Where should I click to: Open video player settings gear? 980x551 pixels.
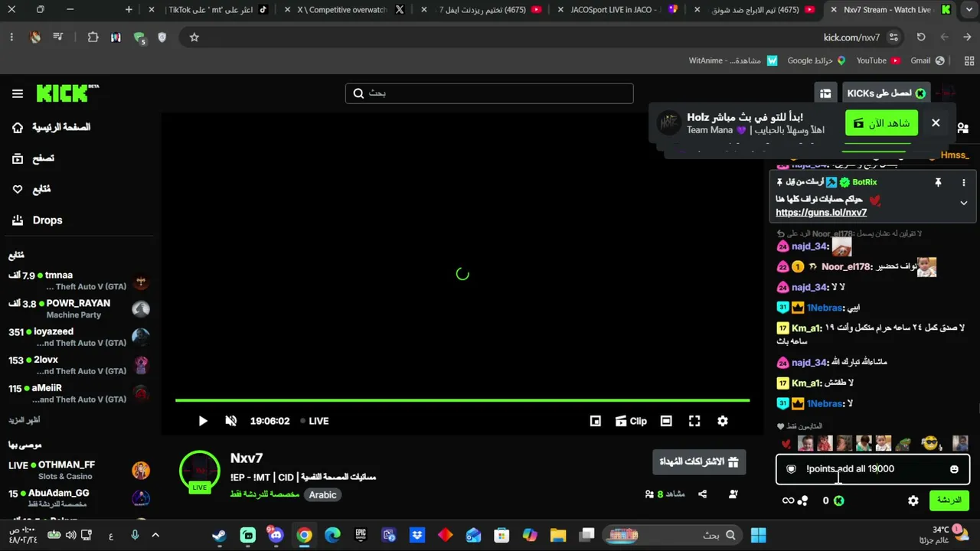tap(722, 421)
